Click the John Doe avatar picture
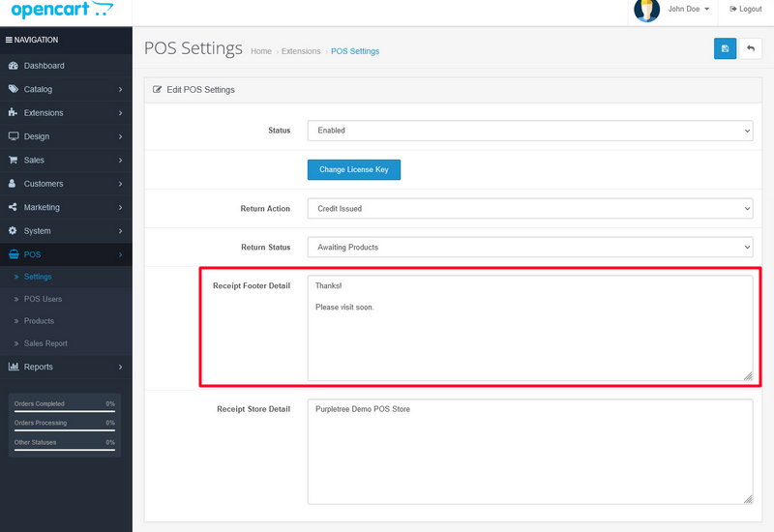The width and height of the screenshot is (774, 532). pos(646,11)
